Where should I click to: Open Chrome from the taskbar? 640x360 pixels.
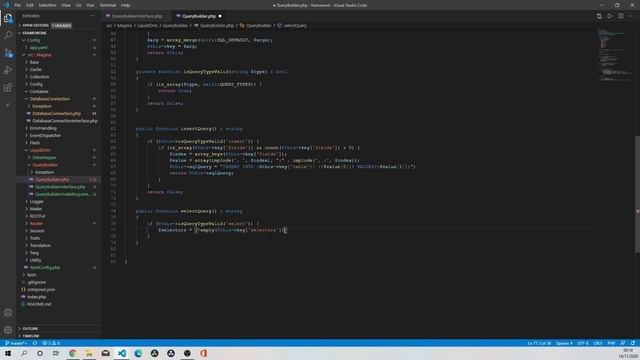73,353
